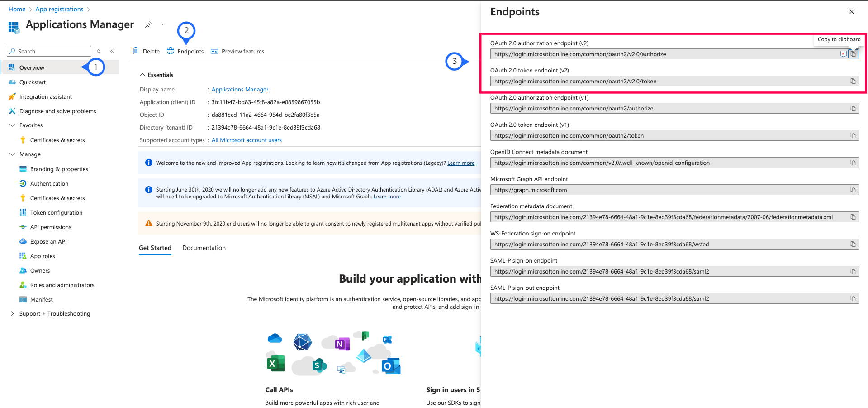Copy the Microsoft Graph API endpoint URL
Image resolution: width=868 pixels, height=408 pixels.
pos(853,190)
